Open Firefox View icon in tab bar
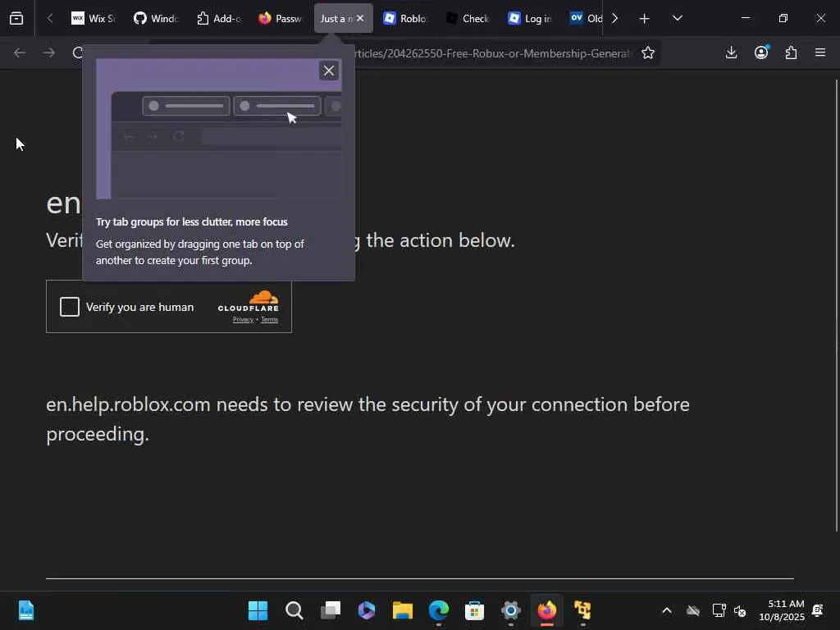This screenshot has width=840, height=630. (16, 19)
